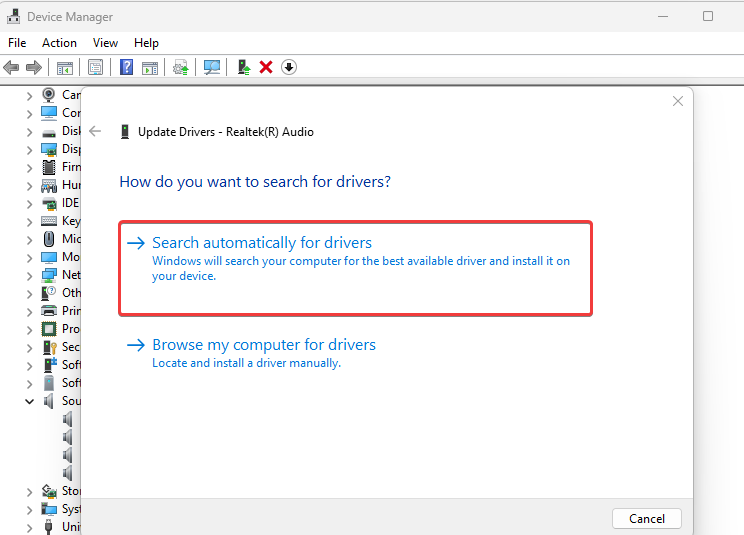Screen dimensions: 744x535
Task: Expand the Human Interface Devices chevron
Action: 29,186
